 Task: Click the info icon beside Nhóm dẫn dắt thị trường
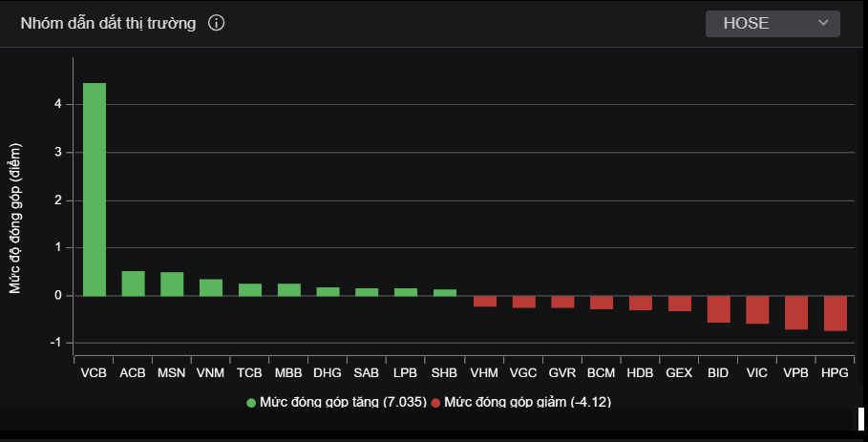216,24
